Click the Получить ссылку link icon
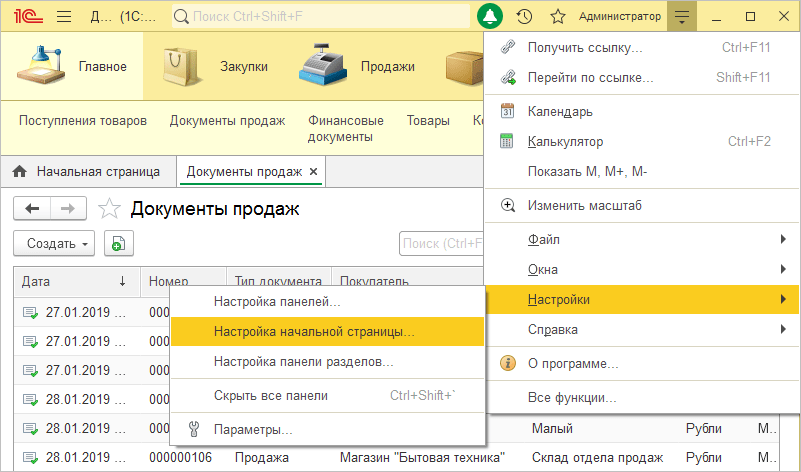The image size is (801, 472). coord(507,47)
